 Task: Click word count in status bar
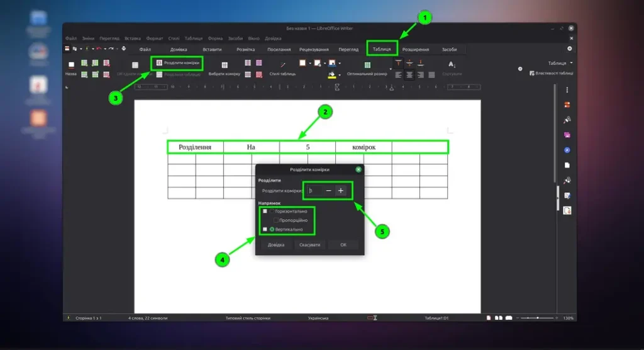pyautogui.click(x=148, y=318)
